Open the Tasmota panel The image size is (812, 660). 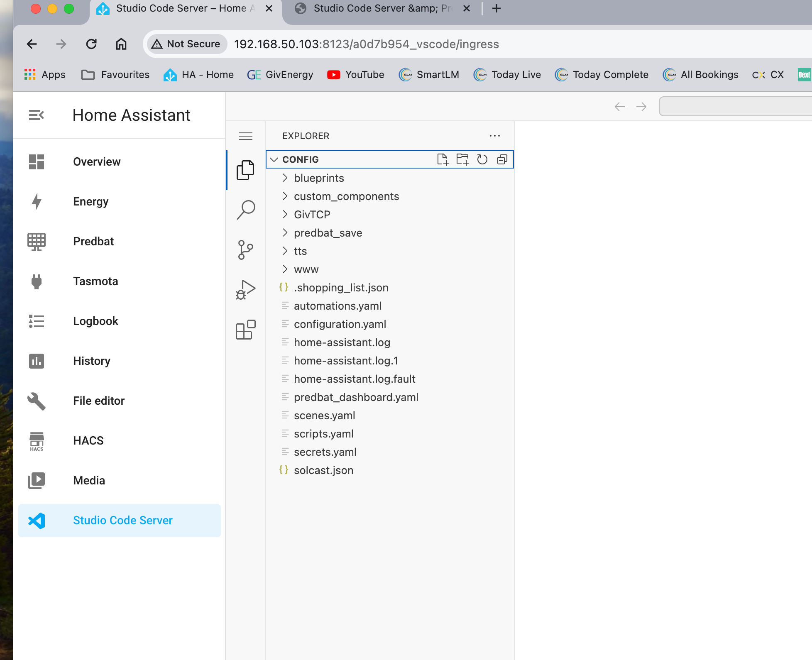(120, 281)
